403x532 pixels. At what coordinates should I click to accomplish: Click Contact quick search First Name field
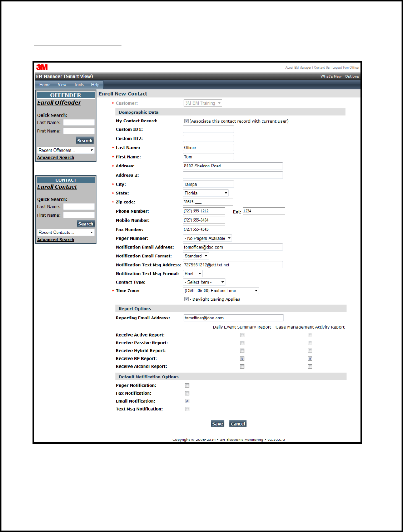click(x=79, y=215)
